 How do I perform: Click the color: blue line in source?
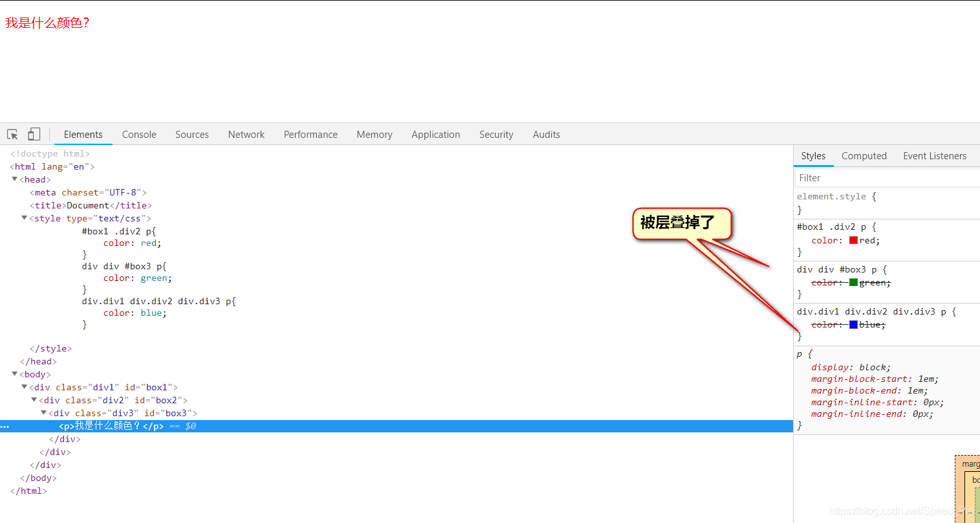pos(135,313)
